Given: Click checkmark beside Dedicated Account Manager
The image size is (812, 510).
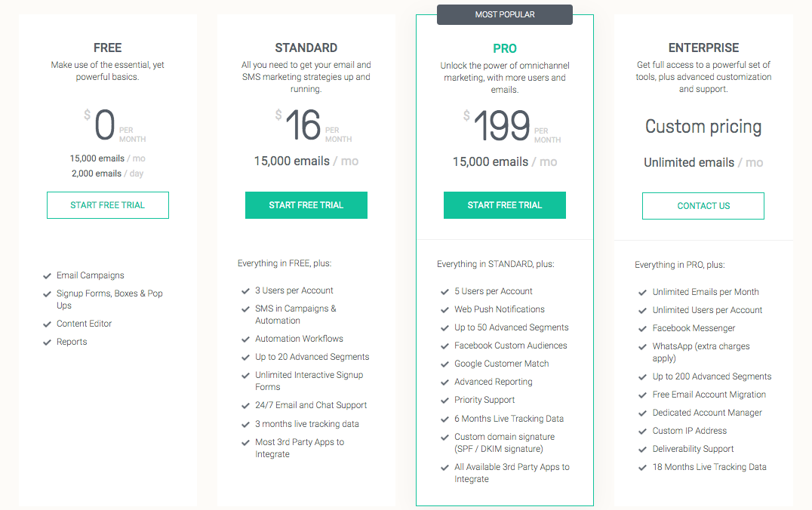Looking at the screenshot, I should pyautogui.click(x=643, y=413).
